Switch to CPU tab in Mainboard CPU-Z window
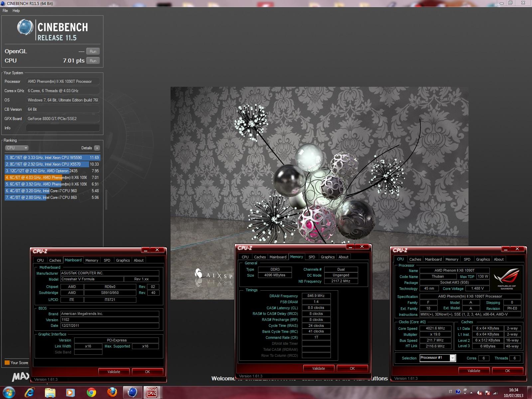 click(40, 260)
